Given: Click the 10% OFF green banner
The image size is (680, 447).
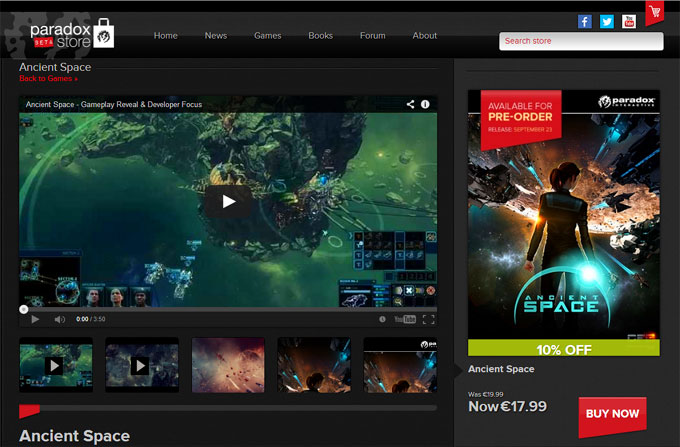Looking at the screenshot, I should click(x=564, y=348).
